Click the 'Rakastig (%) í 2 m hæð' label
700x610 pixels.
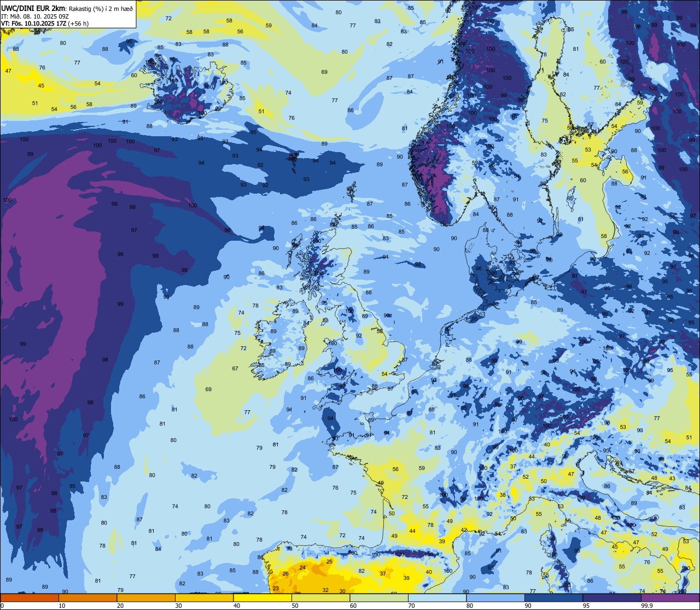tap(101, 8)
